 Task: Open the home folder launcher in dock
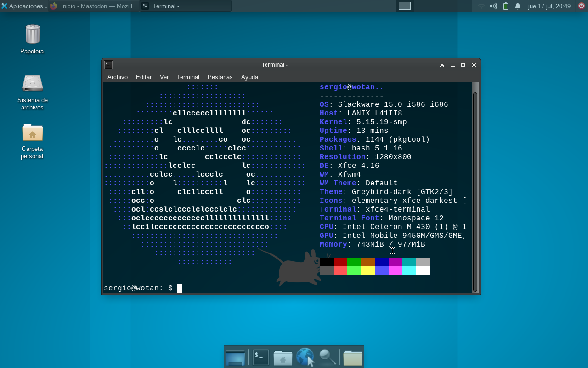coord(283,357)
